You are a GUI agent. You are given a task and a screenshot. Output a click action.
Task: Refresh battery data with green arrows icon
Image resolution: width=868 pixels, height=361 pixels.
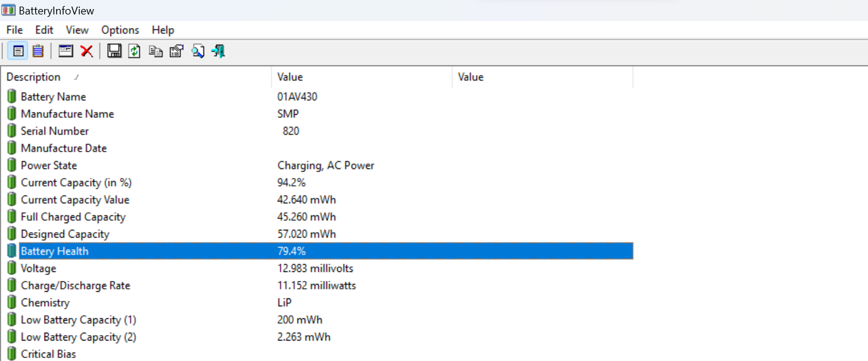135,51
